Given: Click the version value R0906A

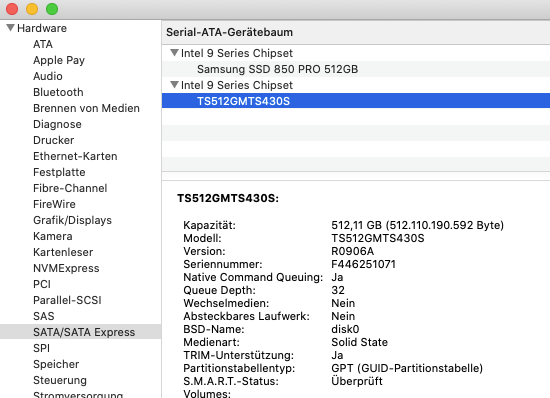Looking at the screenshot, I should tap(353, 251).
